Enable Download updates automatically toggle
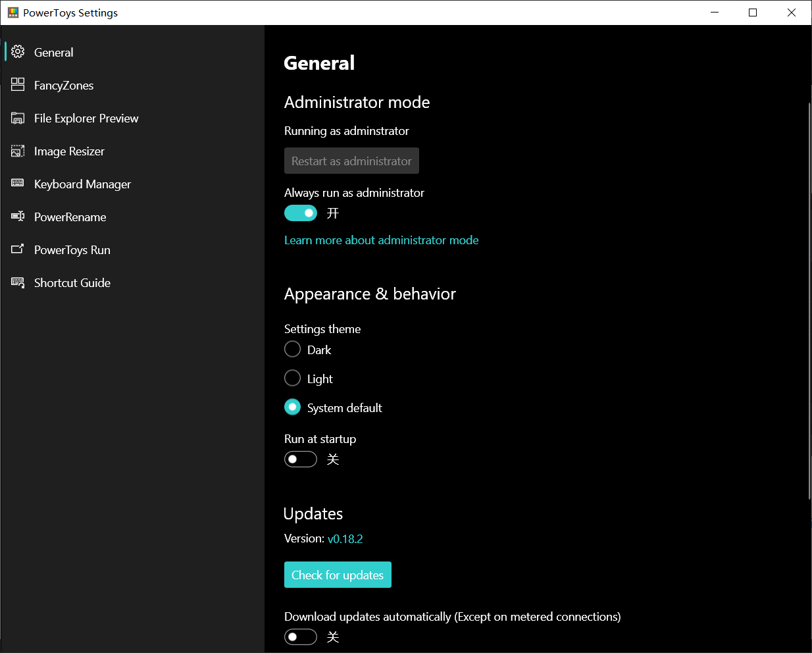The width and height of the screenshot is (812, 653). (x=301, y=637)
